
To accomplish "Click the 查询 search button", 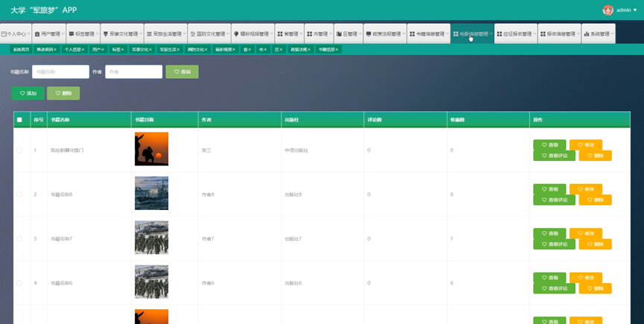I will [x=182, y=72].
